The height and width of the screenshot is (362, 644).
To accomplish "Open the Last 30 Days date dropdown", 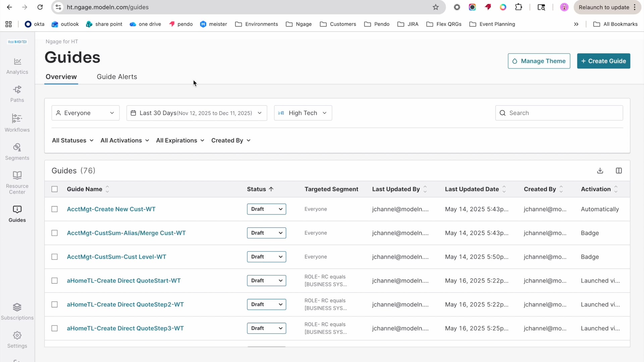I will click(197, 113).
